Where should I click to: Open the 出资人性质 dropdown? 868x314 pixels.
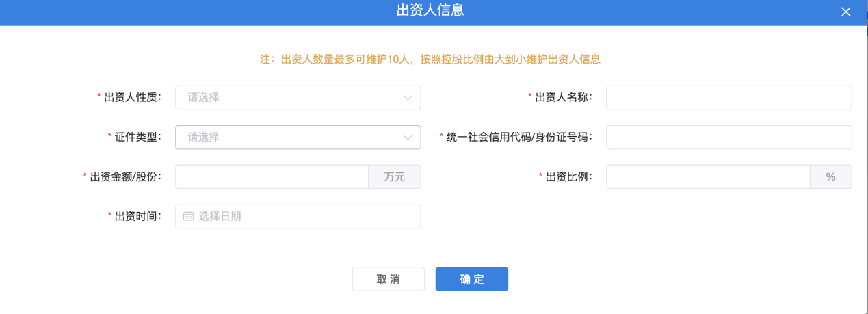click(x=291, y=98)
